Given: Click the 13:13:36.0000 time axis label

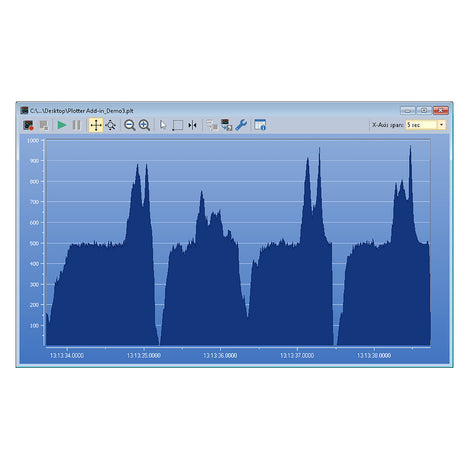Looking at the screenshot, I should (x=220, y=356).
